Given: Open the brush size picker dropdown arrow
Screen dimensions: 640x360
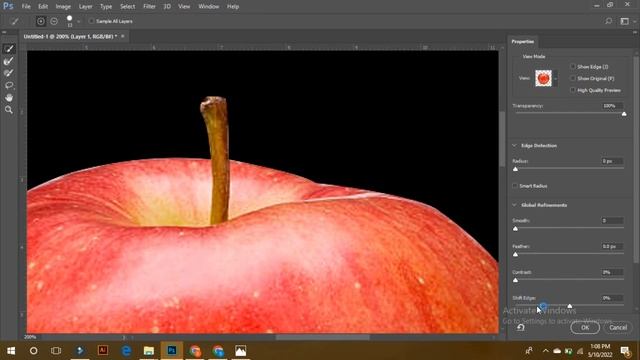Looking at the screenshot, I should 79,21.
